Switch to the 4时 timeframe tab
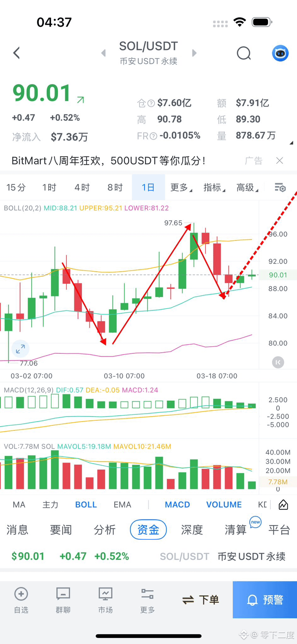Image resolution: width=297 pixels, height=644 pixels. tap(82, 187)
